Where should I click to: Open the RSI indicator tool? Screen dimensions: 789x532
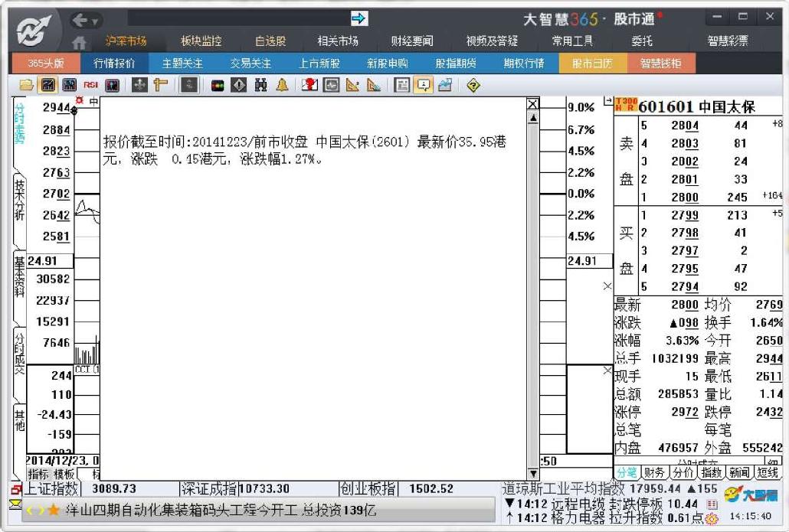click(x=90, y=85)
